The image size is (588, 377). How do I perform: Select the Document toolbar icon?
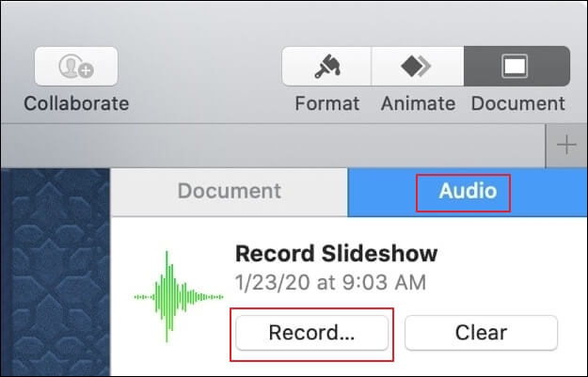[516, 67]
